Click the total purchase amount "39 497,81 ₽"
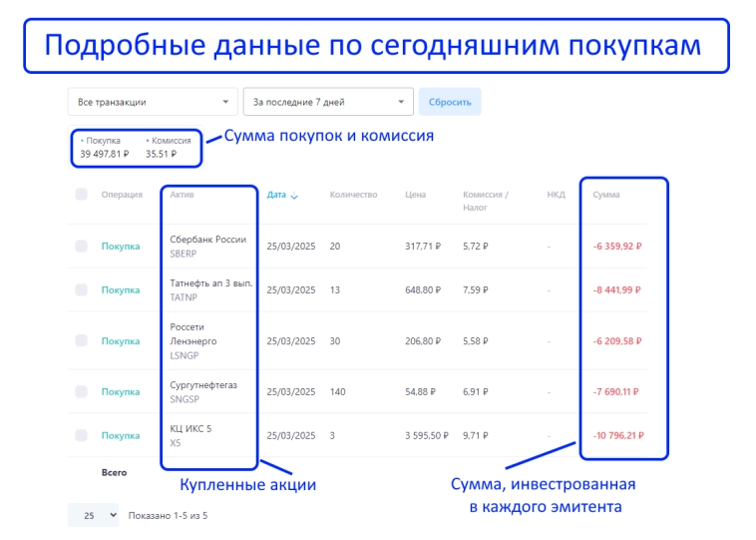756x540 pixels. point(105,154)
